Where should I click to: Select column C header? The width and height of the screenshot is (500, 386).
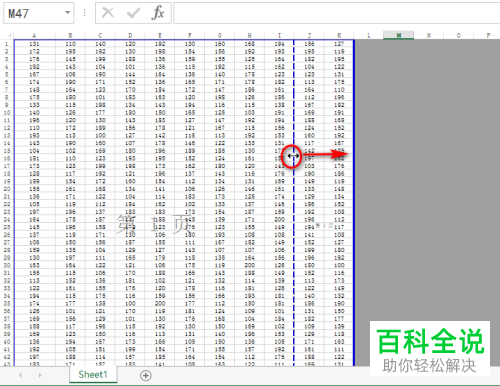(x=100, y=35)
